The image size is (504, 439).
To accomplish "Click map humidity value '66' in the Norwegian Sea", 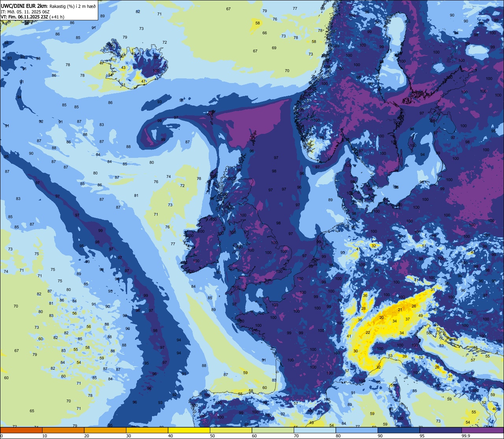I will 265,33.
